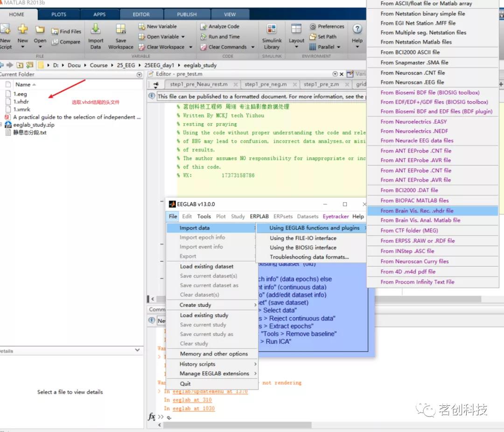Expand the Layout dropdown
The width and height of the screenshot is (504, 432).
pyautogui.click(x=296, y=47)
